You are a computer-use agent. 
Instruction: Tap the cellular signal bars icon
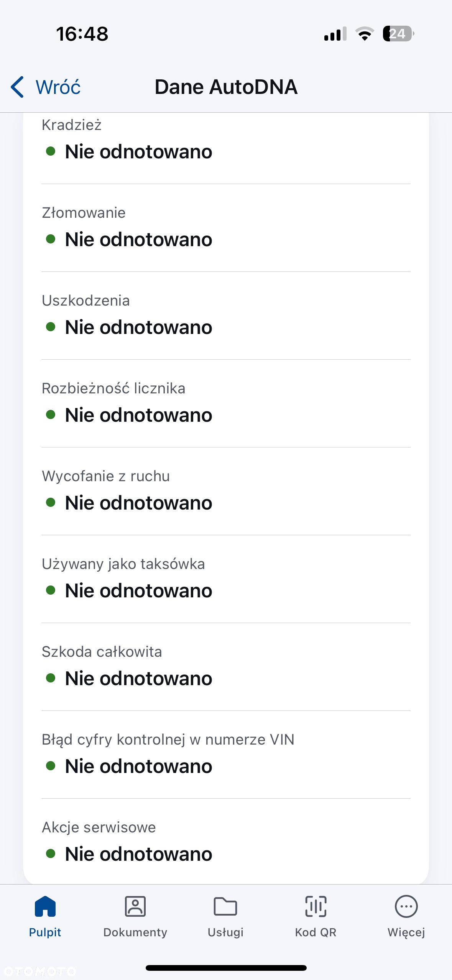coord(335,34)
